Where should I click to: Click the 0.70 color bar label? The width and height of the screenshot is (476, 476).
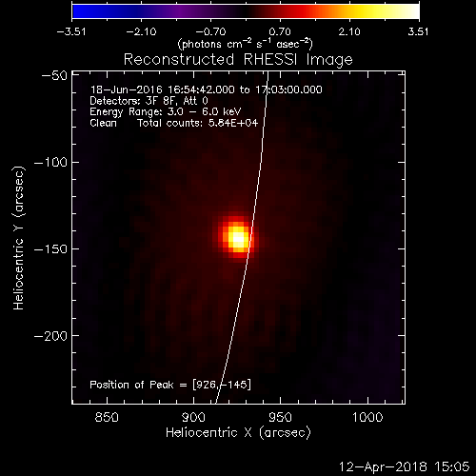pos(280,31)
